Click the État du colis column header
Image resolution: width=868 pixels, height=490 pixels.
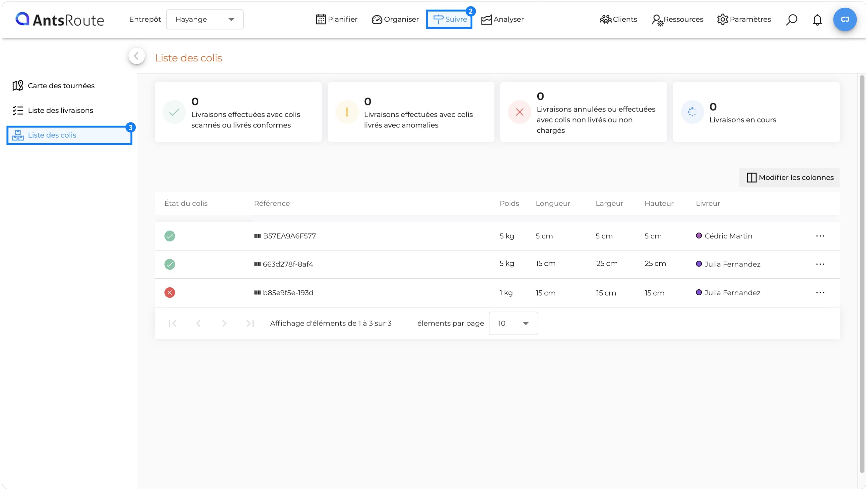[x=186, y=204]
